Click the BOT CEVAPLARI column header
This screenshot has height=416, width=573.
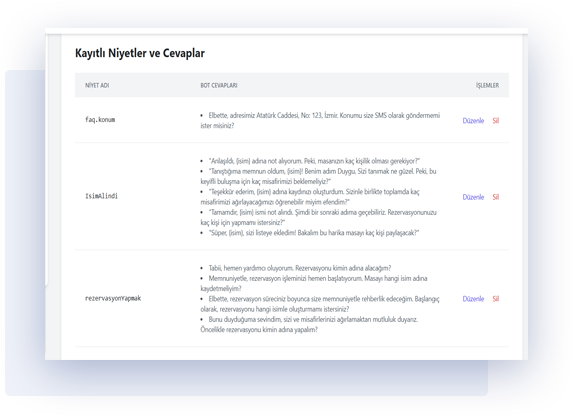click(219, 85)
